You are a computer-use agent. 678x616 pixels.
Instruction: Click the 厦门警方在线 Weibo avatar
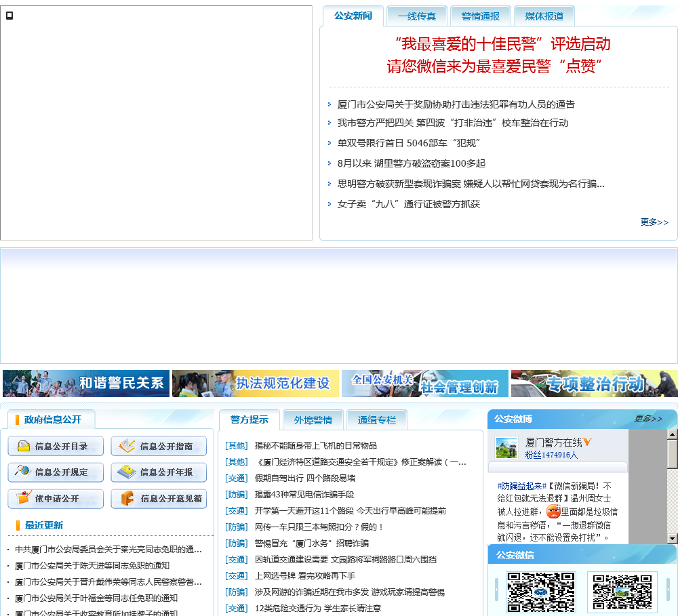point(506,447)
